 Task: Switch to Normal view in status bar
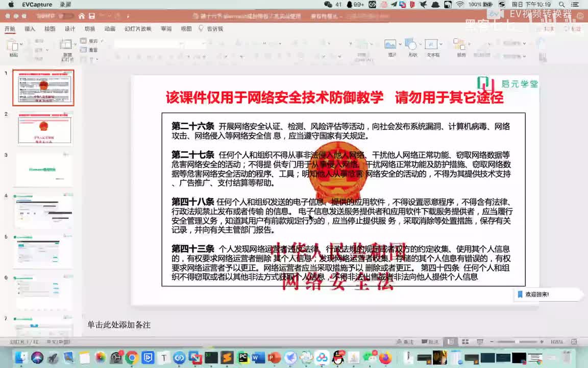pos(451,342)
